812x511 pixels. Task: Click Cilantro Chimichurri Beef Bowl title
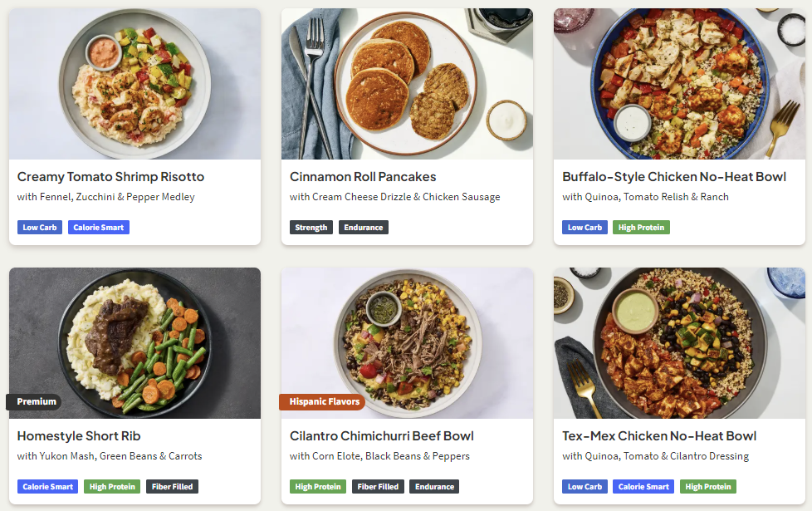click(382, 436)
